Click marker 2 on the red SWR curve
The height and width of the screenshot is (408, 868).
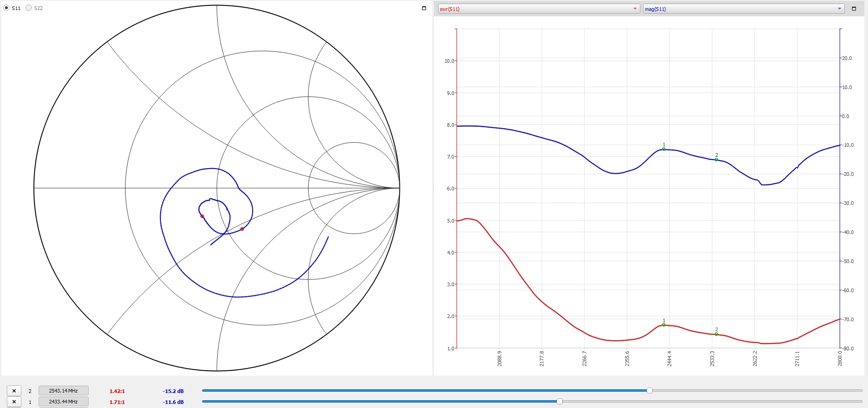(716, 334)
